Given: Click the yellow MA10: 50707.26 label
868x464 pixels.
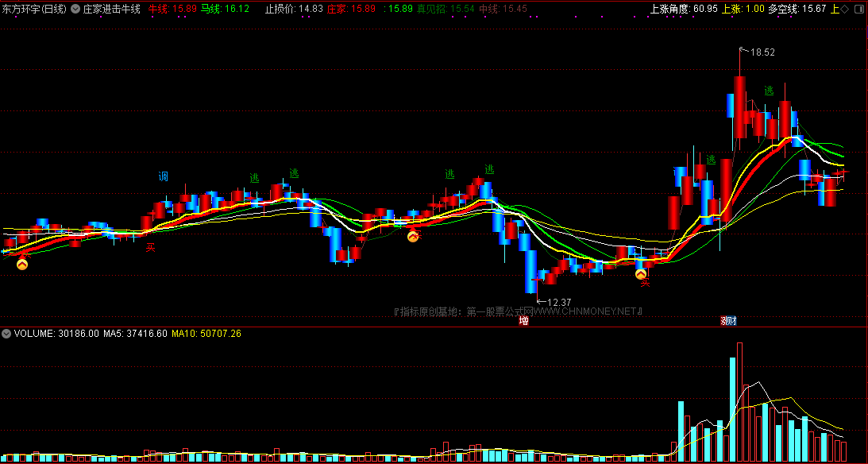Looking at the screenshot, I should [206, 334].
